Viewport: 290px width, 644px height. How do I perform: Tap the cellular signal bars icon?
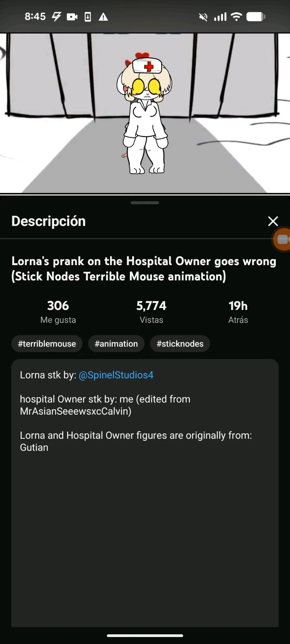coord(220,17)
